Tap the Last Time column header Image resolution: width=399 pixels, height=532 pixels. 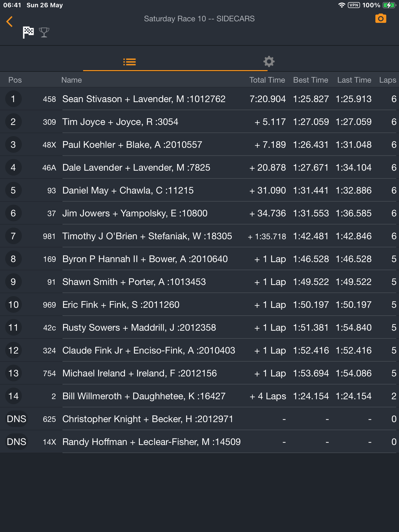click(354, 80)
